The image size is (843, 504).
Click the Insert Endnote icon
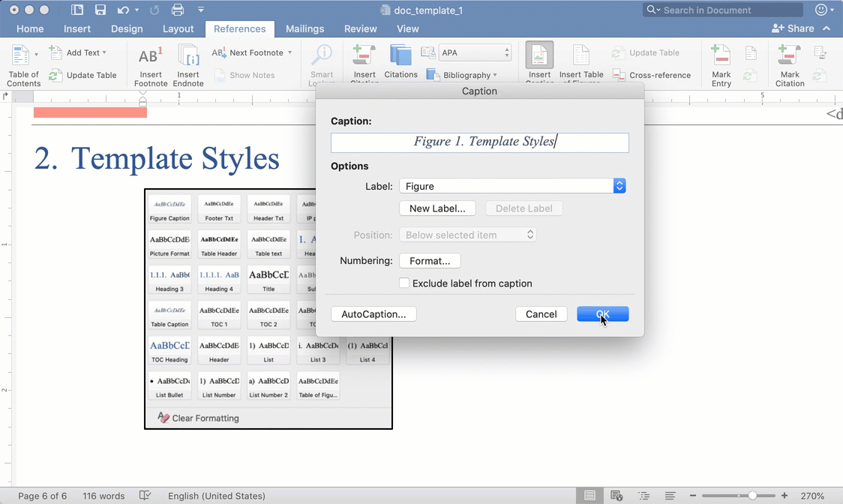tap(188, 56)
